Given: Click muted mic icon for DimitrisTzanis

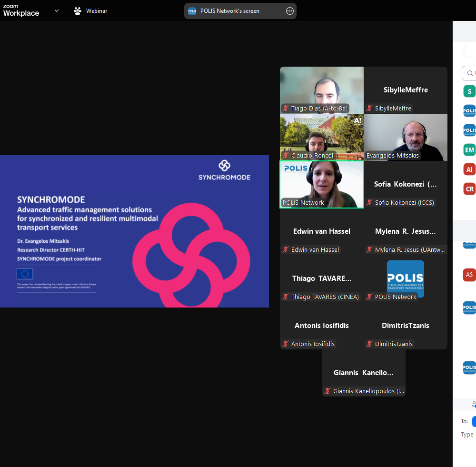Looking at the screenshot, I should 369,344.
